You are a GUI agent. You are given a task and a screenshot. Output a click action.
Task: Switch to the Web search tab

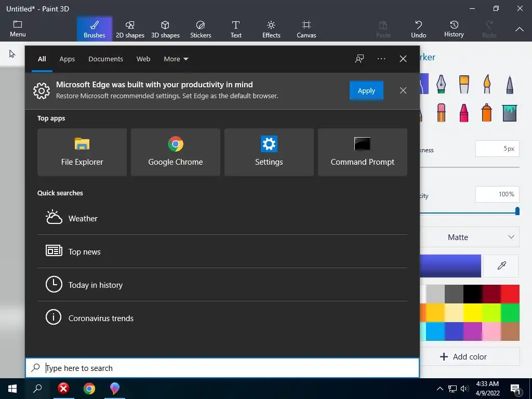(x=143, y=59)
